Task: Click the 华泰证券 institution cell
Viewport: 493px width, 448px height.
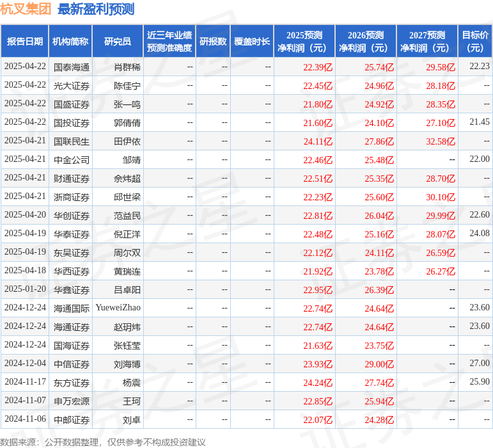Action: [72, 234]
